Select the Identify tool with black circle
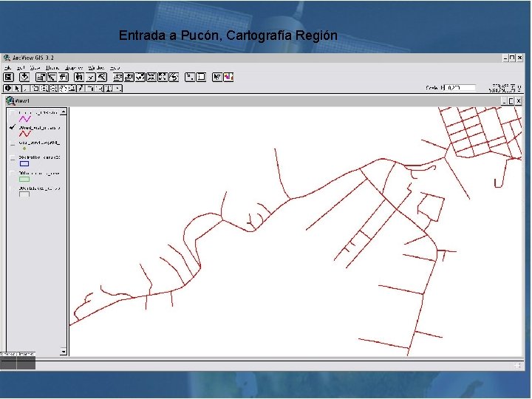The width and height of the screenshot is (532, 399). tap(7, 89)
